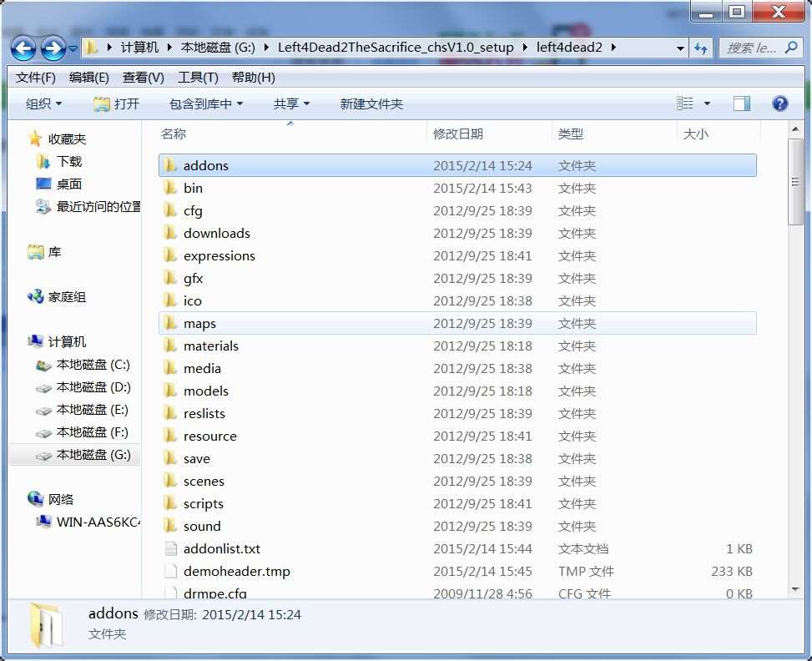Expand the 包含到库中 dropdown
Screen dimensions: 812x661
(206, 103)
